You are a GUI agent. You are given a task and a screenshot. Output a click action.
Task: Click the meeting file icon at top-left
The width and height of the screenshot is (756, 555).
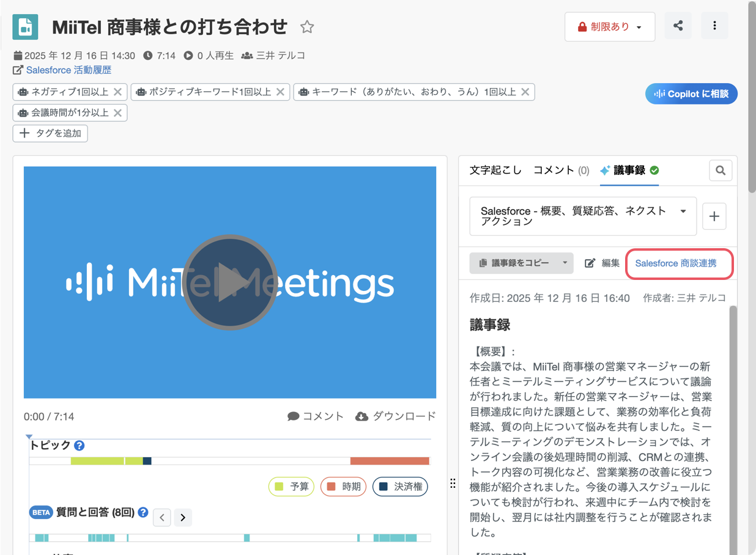pyautogui.click(x=25, y=27)
